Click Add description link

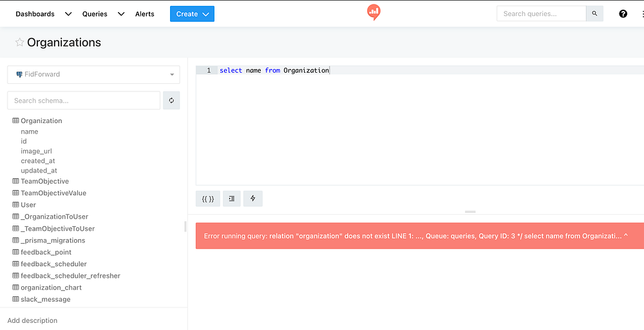[32, 320]
